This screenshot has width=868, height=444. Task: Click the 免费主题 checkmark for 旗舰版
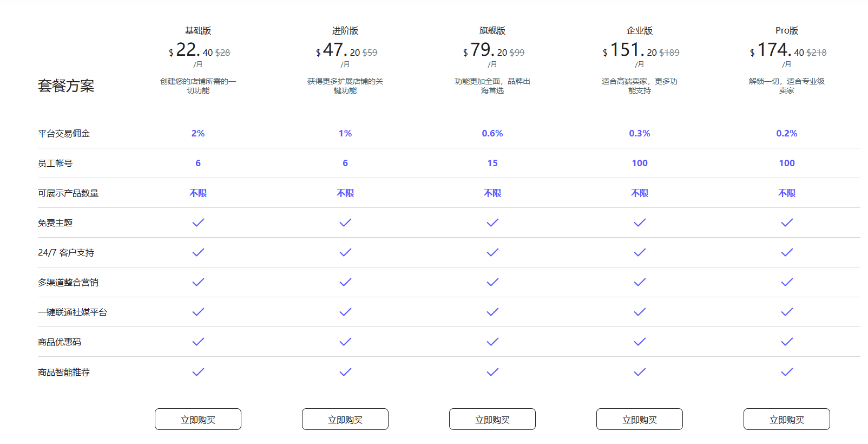coord(492,223)
